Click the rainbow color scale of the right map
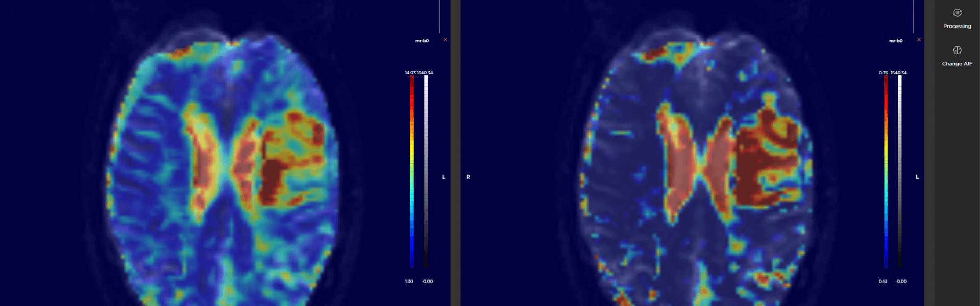Viewport: 980px width, 306px height. 886,171
